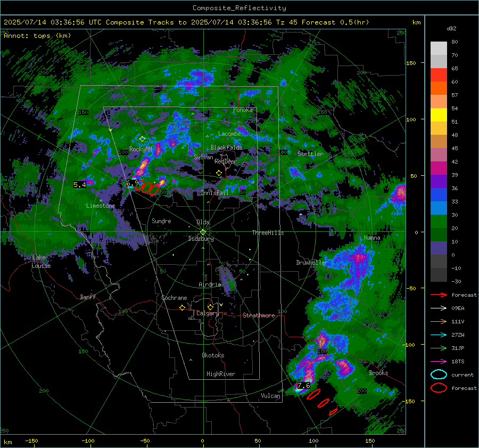Click the Lake Louise label

point(41,262)
